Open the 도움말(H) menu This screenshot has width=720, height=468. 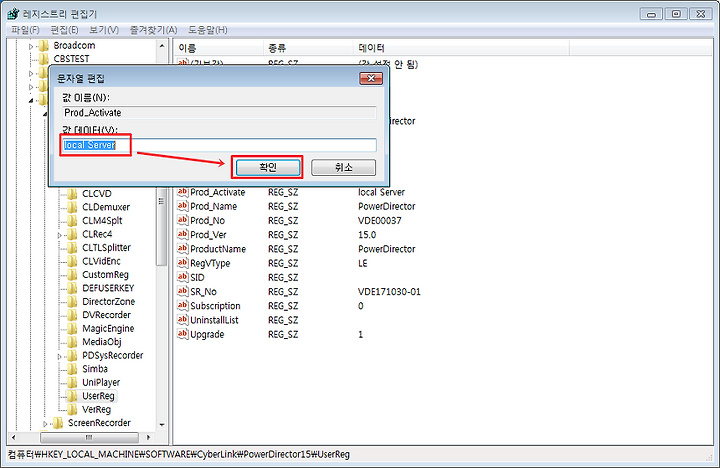coord(208,30)
